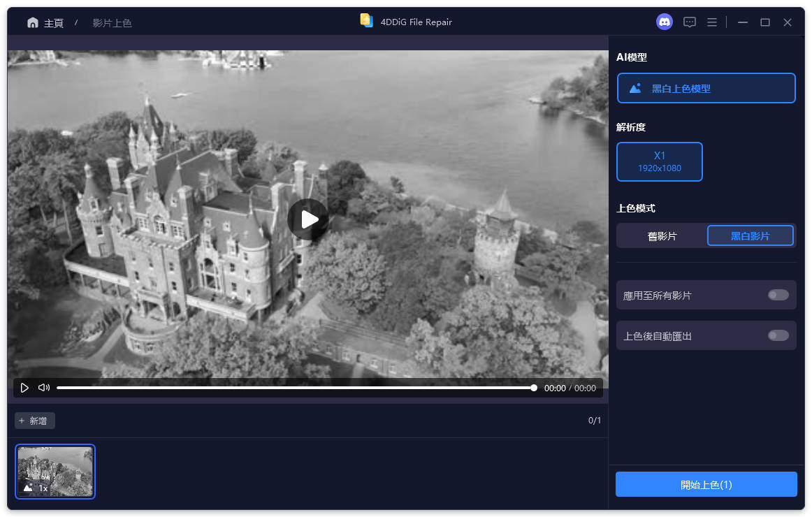
Task: Open 主頁 from the breadcrumb
Action: point(53,22)
